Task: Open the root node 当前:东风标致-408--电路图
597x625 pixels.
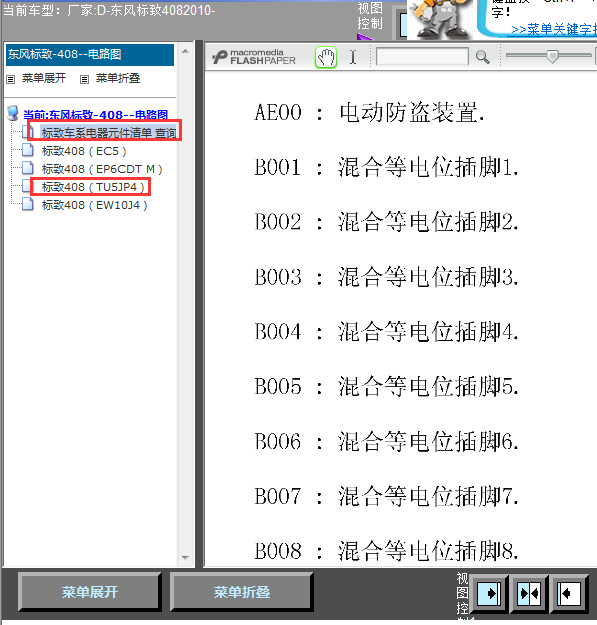Action: (96, 115)
